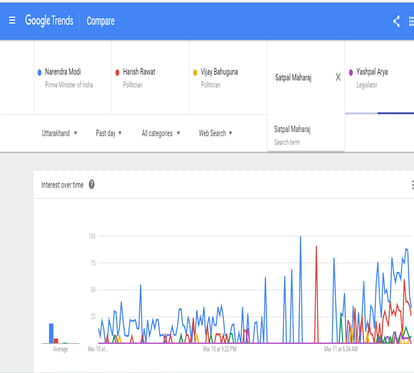Click the Google Trends logo
The height and width of the screenshot is (373, 414).
point(49,21)
